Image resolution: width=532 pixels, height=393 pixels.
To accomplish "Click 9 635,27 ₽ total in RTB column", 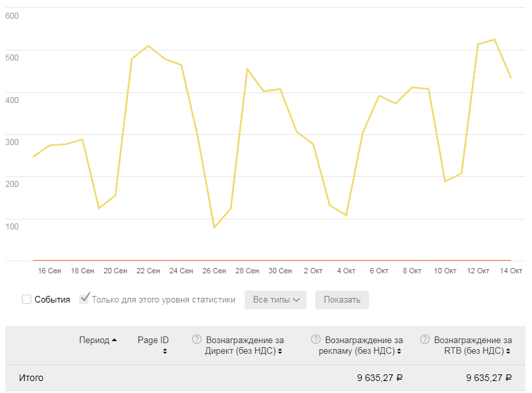I will [x=489, y=378].
